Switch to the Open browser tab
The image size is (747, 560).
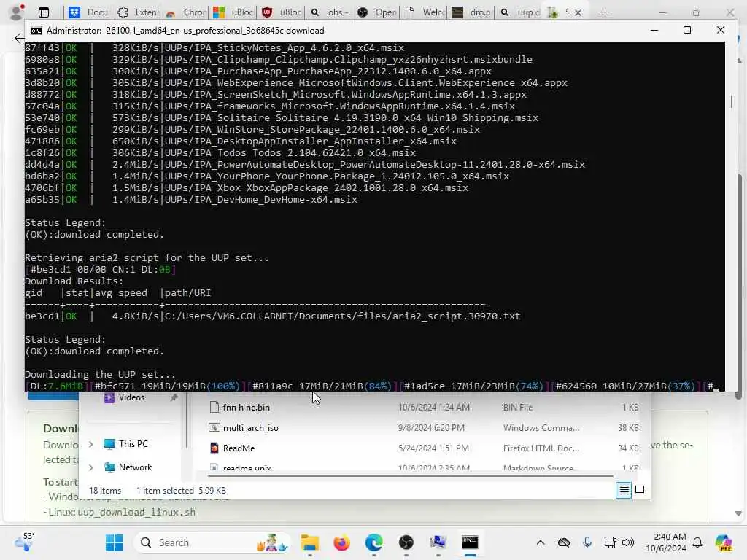click(377, 12)
